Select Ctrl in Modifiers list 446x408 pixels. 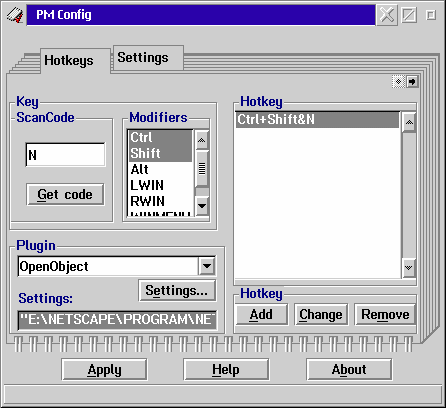click(x=160, y=137)
